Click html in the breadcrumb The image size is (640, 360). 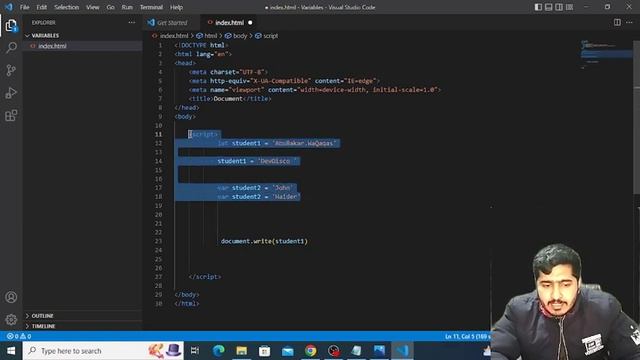211,36
